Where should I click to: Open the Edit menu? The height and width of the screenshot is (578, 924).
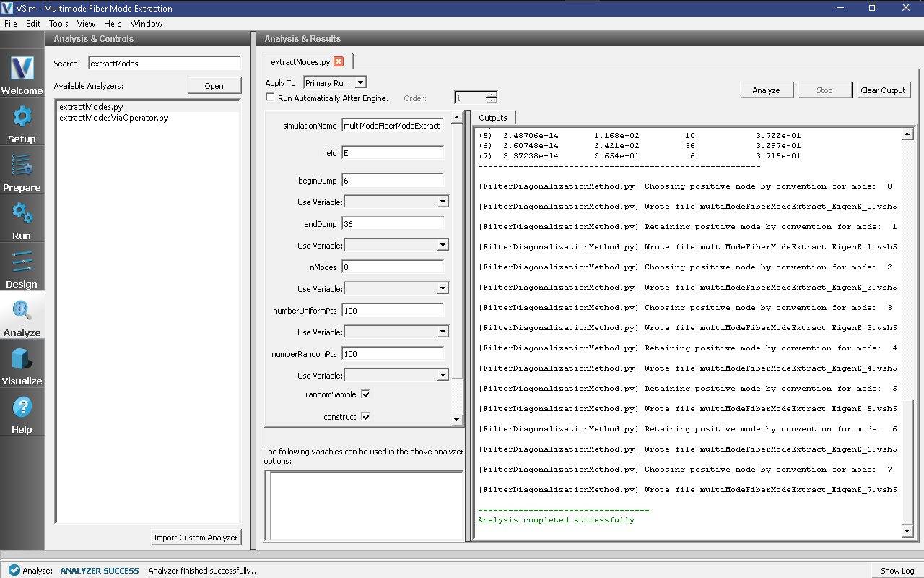pos(33,24)
